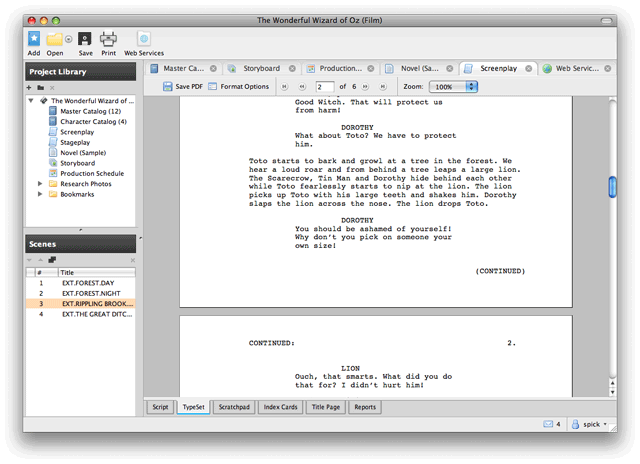Close the Master Catalog tab

(213, 69)
